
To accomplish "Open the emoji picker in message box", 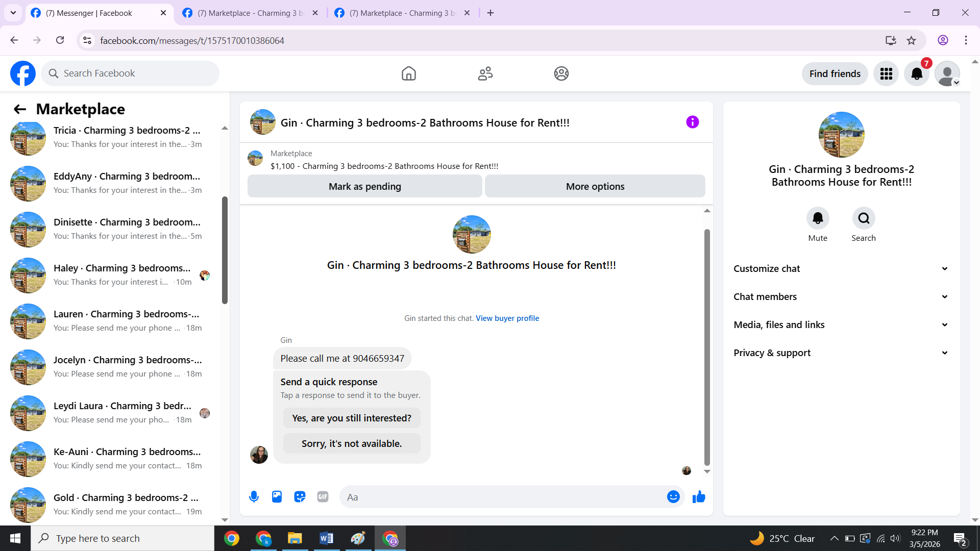I will pyautogui.click(x=673, y=496).
